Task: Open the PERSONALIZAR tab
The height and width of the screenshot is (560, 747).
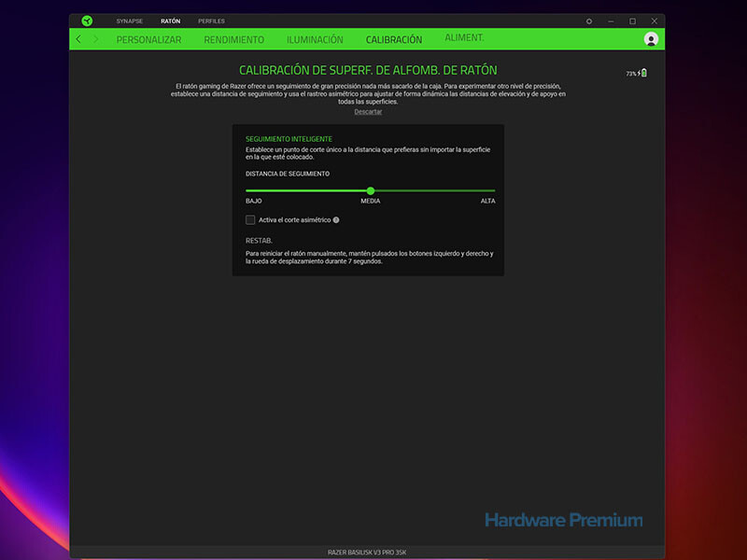Action: [148, 39]
